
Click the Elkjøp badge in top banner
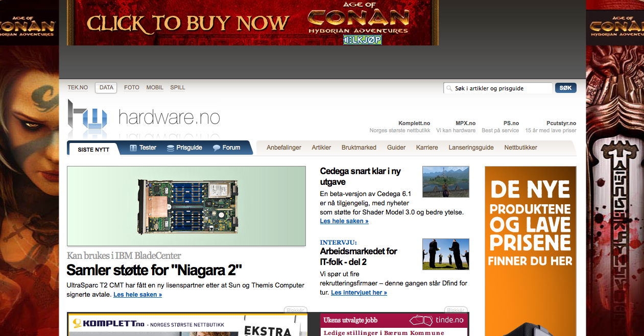click(x=362, y=39)
